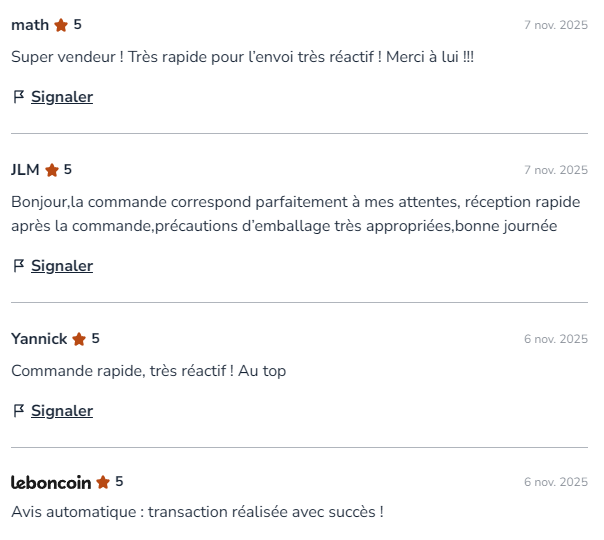Click the date on JLM's review
Screen dimensions: 604x540
pyautogui.click(x=556, y=170)
